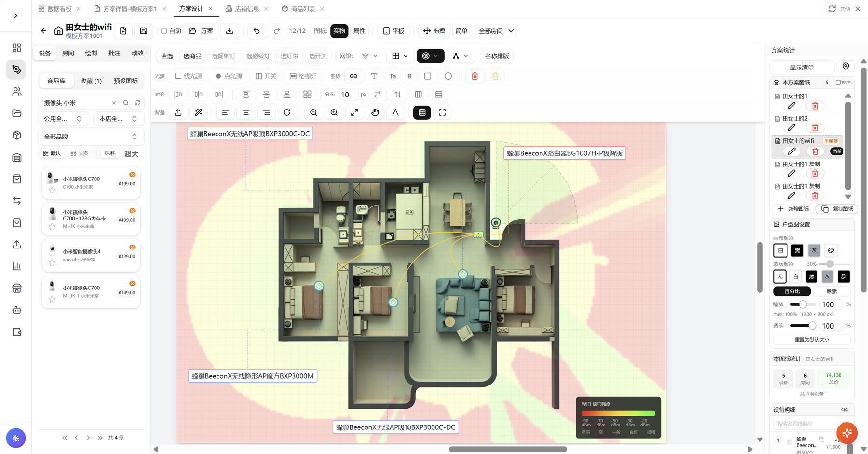Open the signal target heatmap dropdown
Viewport: 868px width, 454px height.
pyautogui.click(x=430, y=56)
